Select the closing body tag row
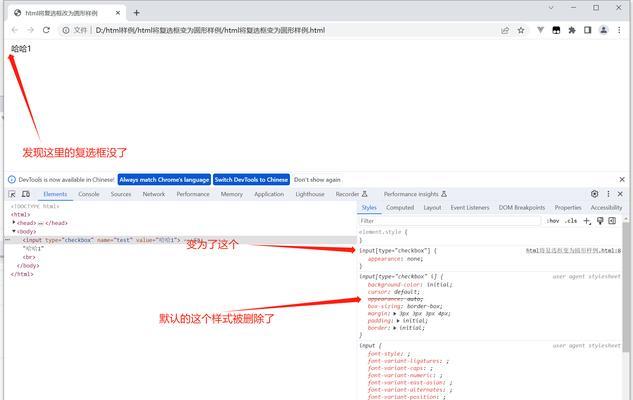 click(x=28, y=266)
